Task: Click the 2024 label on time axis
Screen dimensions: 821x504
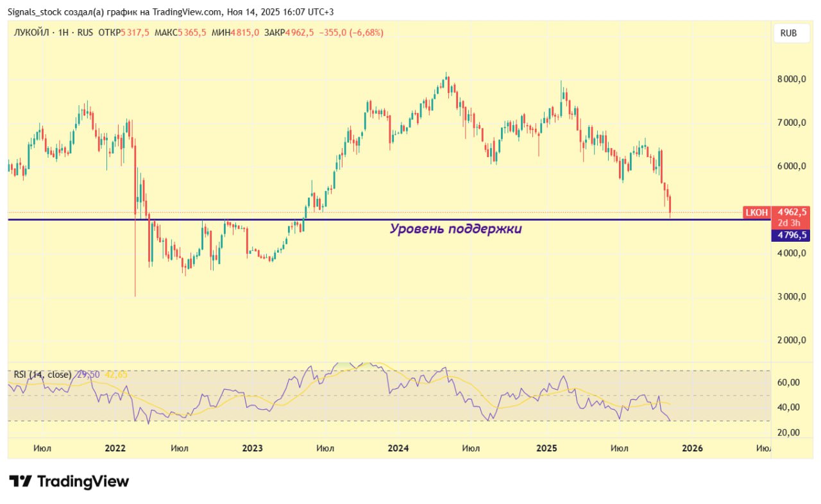Action: (398, 448)
